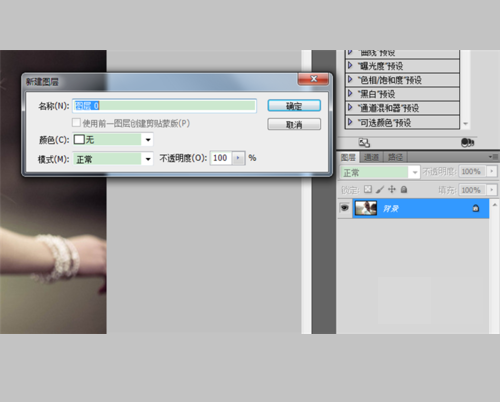Screen dimensions: 500x402
Task: Click the Background layer lock icon
Action: (x=476, y=209)
